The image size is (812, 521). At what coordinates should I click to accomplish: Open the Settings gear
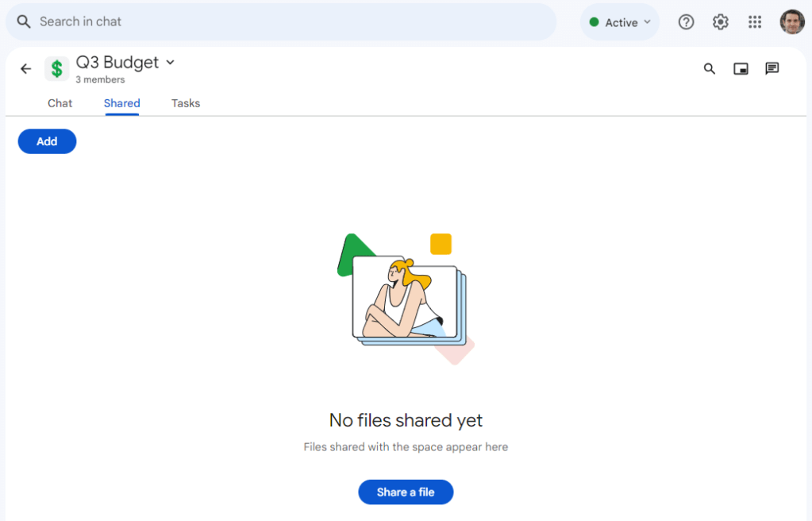[x=721, y=21]
